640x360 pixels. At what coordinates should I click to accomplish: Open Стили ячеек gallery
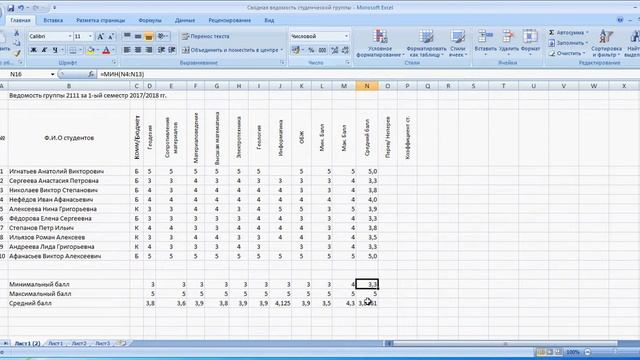(x=458, y=43)
